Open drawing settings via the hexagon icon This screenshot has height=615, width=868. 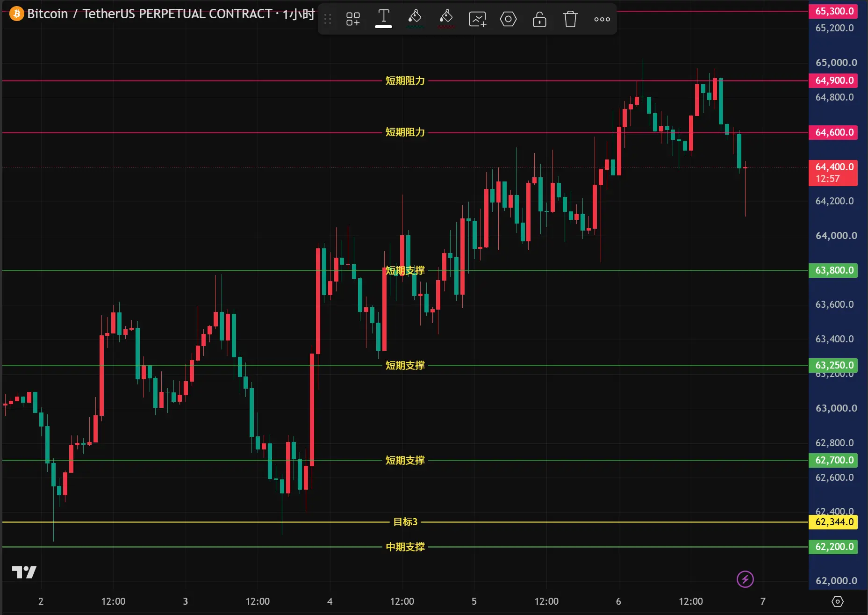tap(508, 19)
